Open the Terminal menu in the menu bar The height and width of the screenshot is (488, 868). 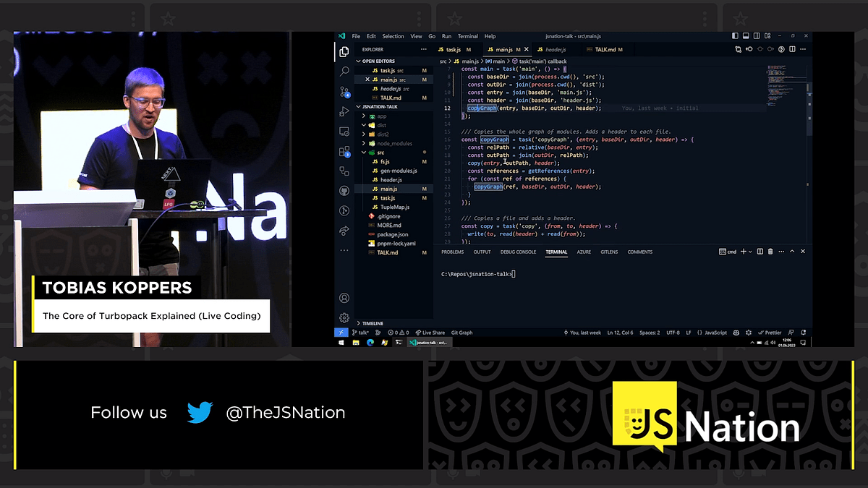point(467,35)
